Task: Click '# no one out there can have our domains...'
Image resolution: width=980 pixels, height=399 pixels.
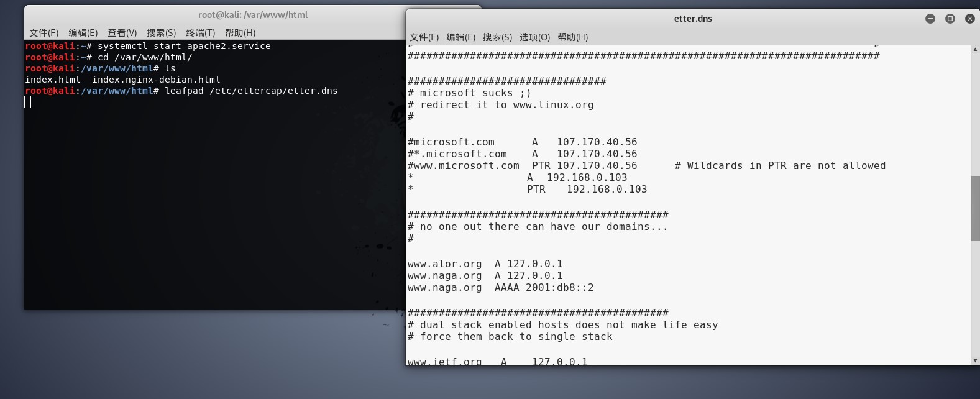Action: [x=538, y=227]
